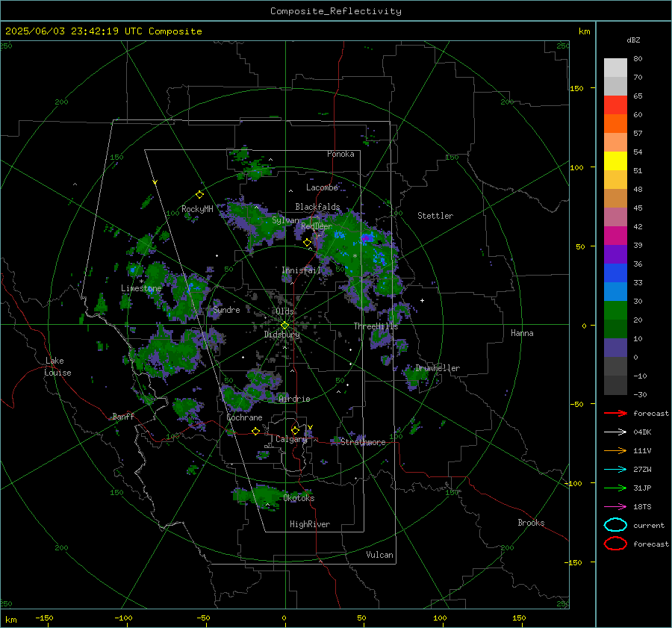Select the Cochrane label

pos(244,417)
